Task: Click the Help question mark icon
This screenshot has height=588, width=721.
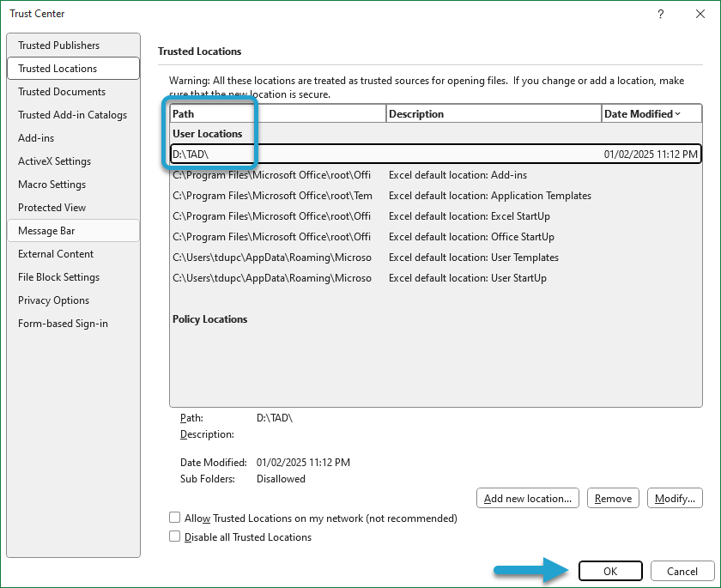Action: pyautogui.click(x=661, y=14)
